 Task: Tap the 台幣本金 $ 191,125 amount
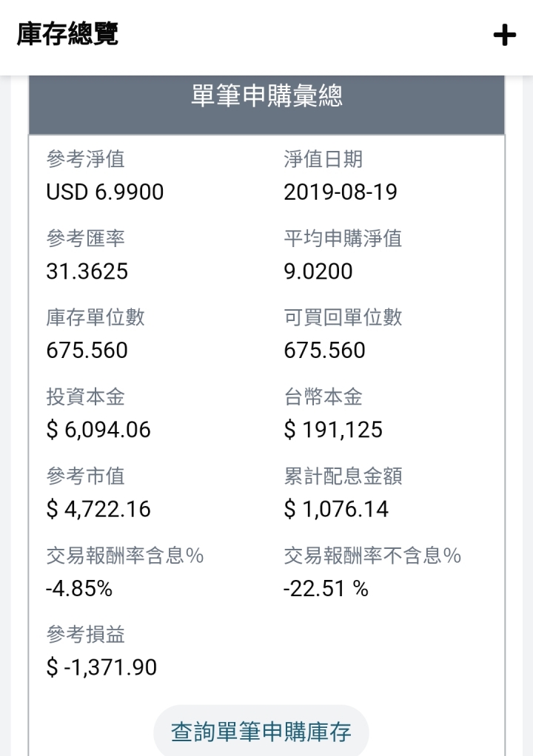coord(333,430)
